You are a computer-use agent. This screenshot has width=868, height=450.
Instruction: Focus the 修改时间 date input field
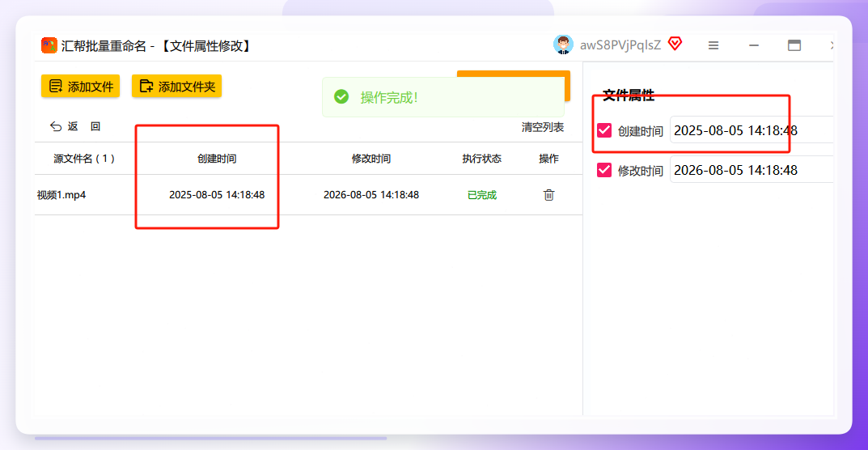752,170
